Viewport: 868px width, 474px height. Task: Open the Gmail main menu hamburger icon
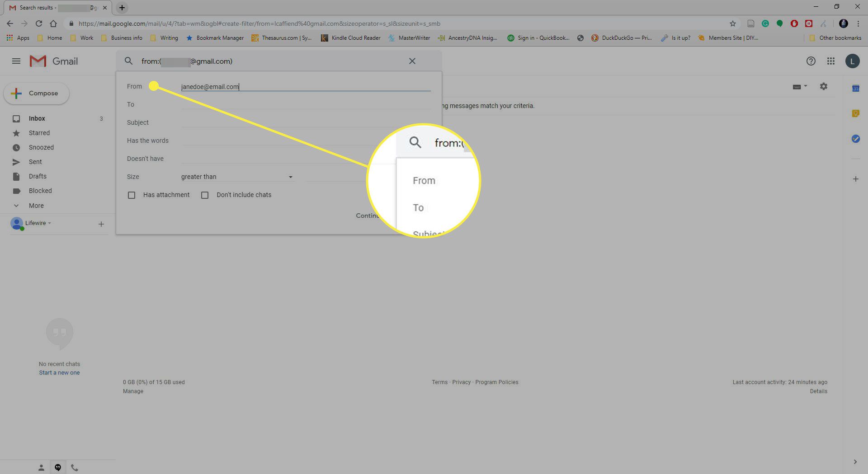(16, 61)
